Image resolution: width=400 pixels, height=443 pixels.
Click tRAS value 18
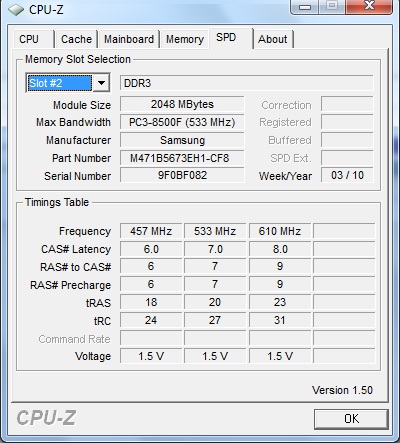click(x=151, y=302)
